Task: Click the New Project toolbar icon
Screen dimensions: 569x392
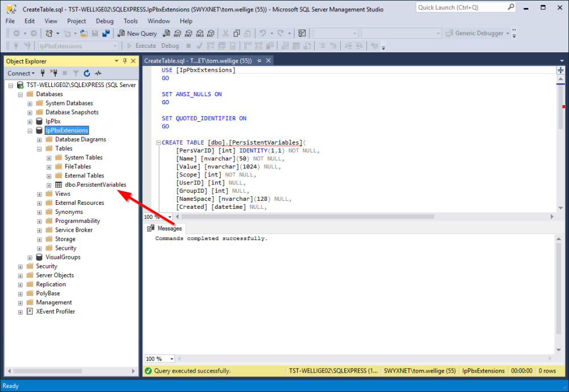Action: [x=48, y=34]
